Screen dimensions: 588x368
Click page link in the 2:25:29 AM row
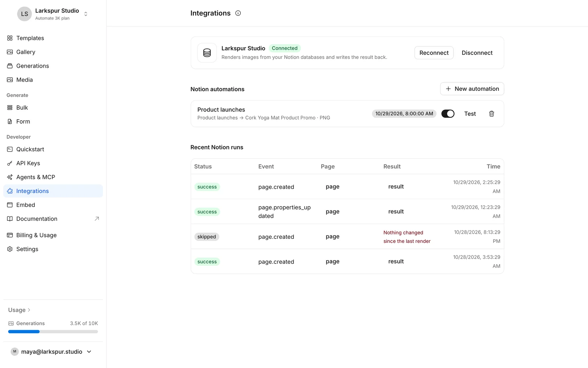click(x=333, y=187)
